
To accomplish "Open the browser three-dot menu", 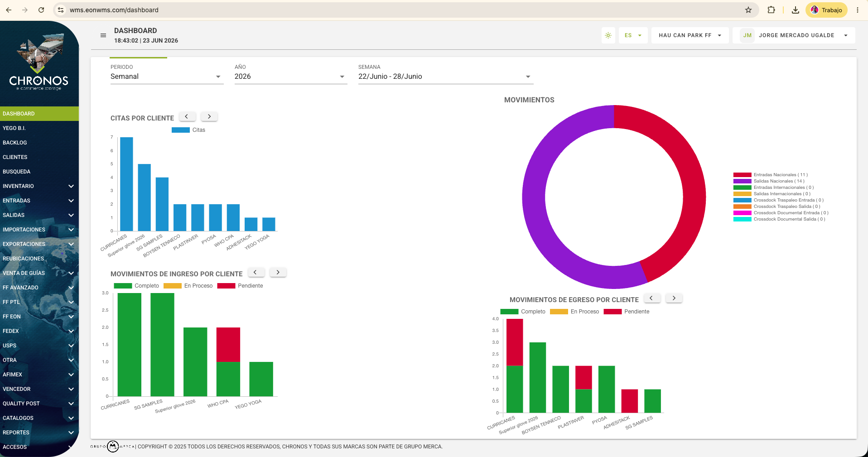I will [x=858, y=10].
